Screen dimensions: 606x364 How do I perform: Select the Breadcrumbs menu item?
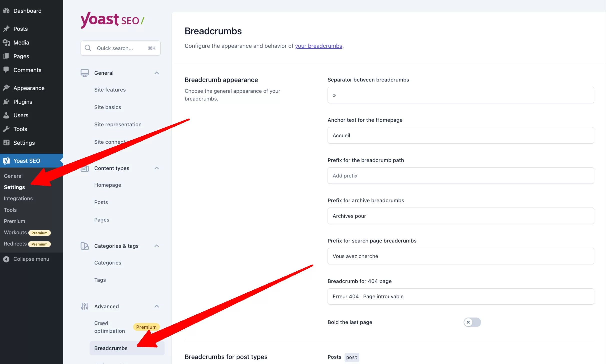tap(111, 348)
